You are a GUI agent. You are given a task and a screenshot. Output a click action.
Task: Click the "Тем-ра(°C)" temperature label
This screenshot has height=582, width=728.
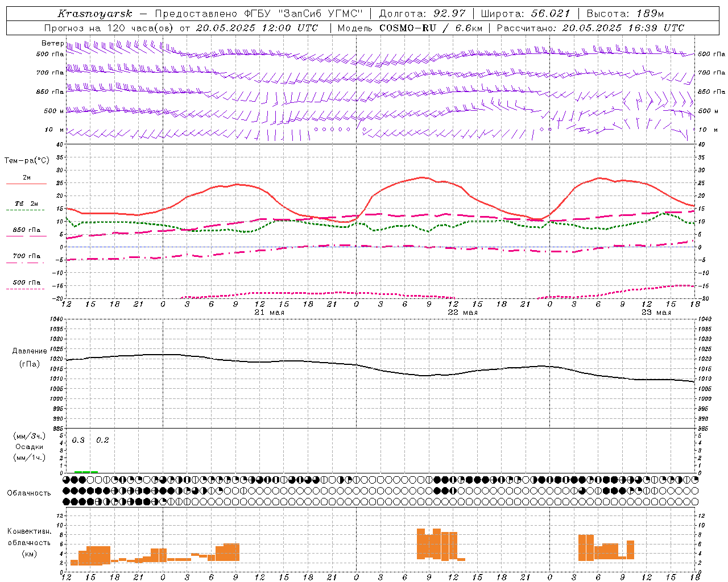[x=27, y=161]
